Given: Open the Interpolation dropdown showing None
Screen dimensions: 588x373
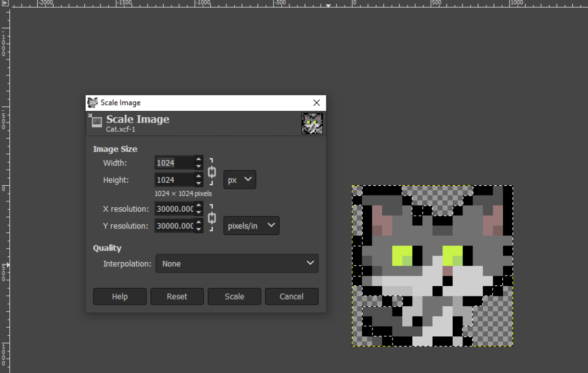Looking at the screenshot, I should pos(237,263).
